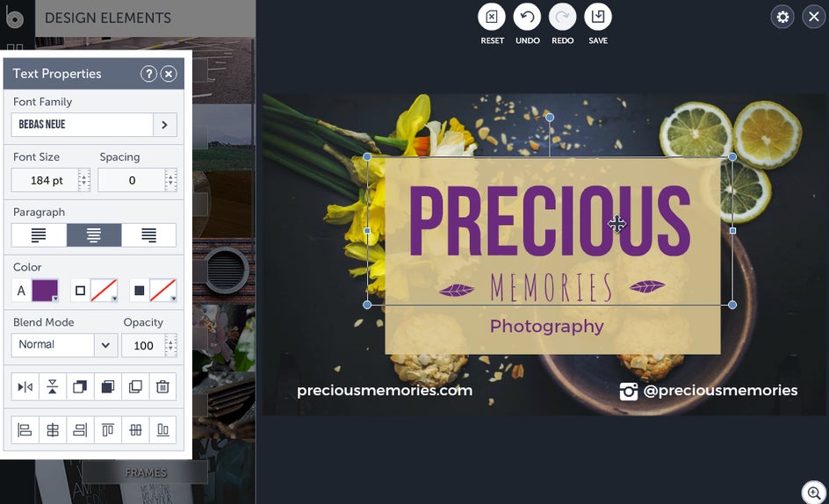The height and width of the screenshot is (504, 829).
Task: Delete the selected text with trash icon
Action: (x=162, y=387)
